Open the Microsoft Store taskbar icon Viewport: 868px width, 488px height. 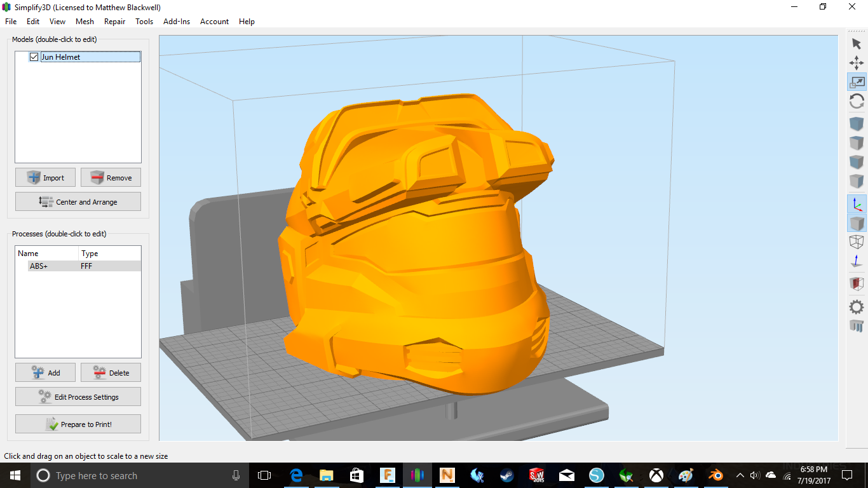click(356, 475)
